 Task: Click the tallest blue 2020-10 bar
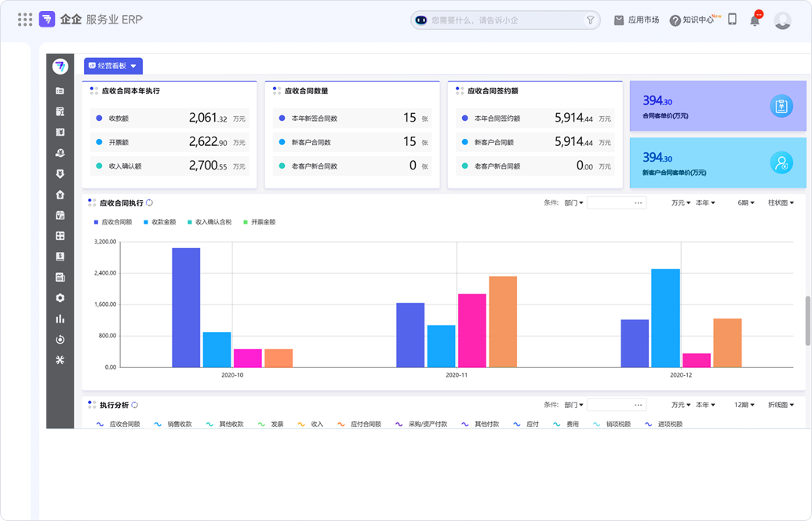coord(186,307)
